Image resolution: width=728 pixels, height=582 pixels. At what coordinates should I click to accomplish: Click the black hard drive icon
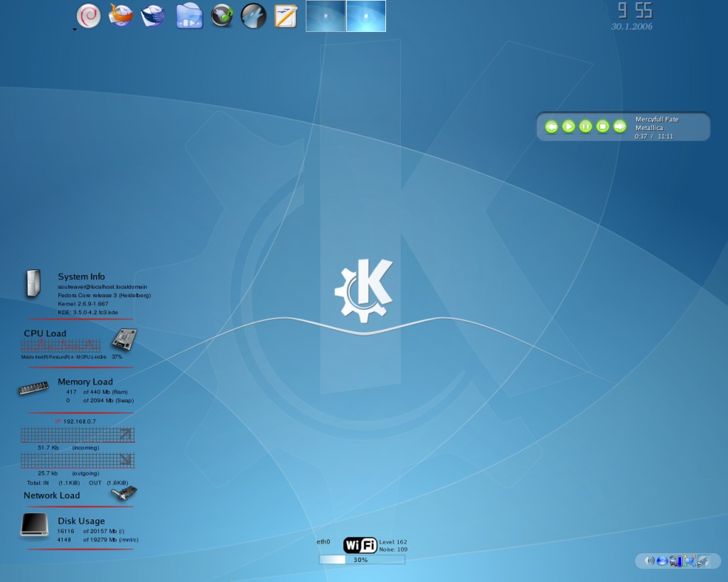click(x=34, y=524)
